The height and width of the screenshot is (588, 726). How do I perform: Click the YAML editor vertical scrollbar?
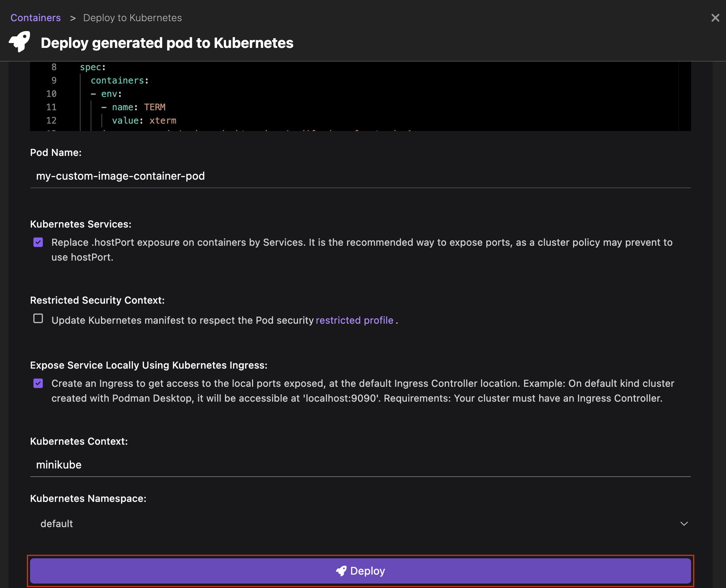pos(684,96)
